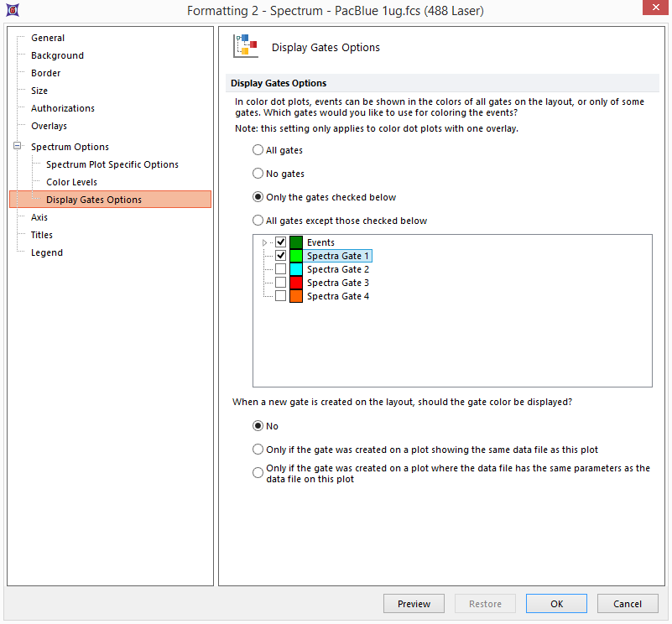Open Spectrum Plot Specific Options page
This screenshot has width=672, height=624.
pyautogui.click(x=112, y=164)
